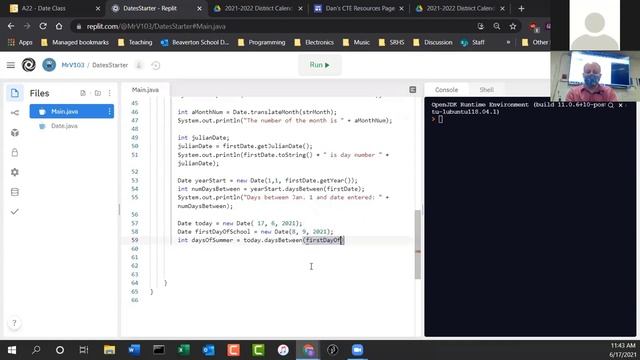
Task: Clear the console with X icon
Action: 620,105
